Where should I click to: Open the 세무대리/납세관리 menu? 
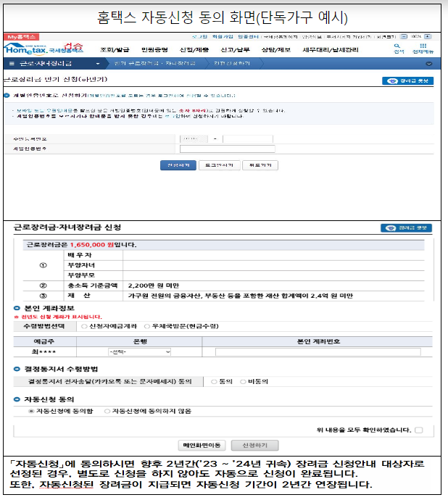pos(331,50)
